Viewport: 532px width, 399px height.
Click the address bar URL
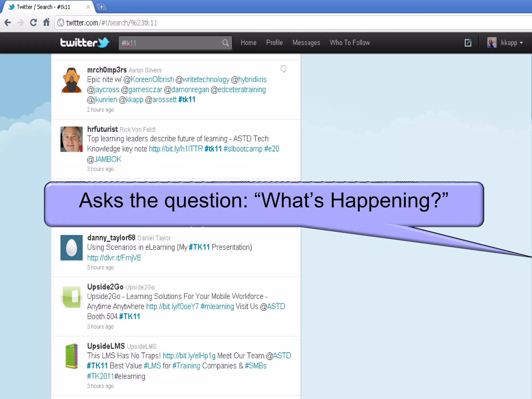tap(112, 23)
